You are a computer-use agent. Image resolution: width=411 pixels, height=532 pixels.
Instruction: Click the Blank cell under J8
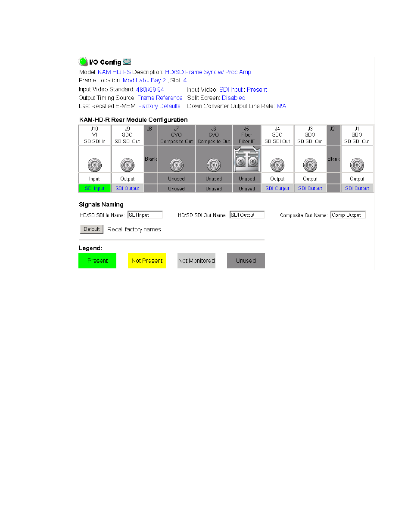pyautogui.click(x=151, y=159)
